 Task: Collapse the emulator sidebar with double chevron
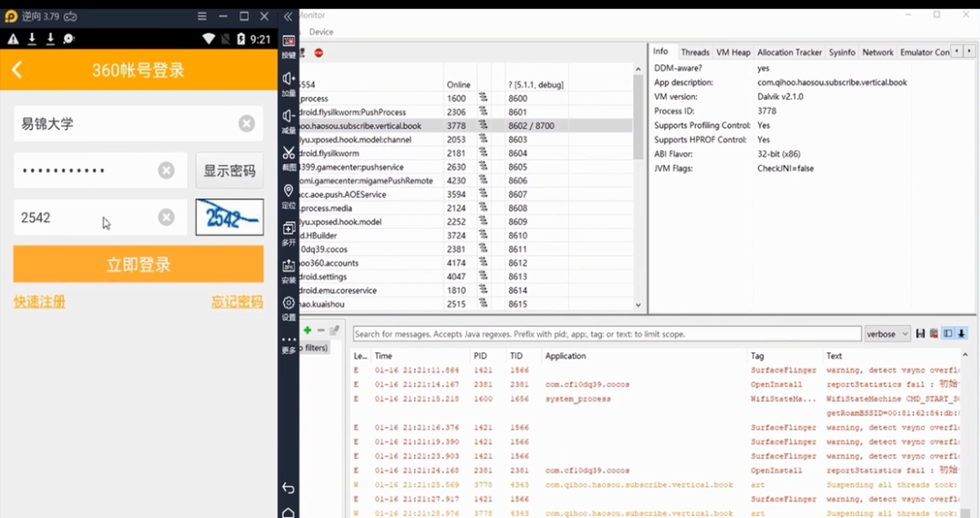pyautogui.click(x=289, y=17)
